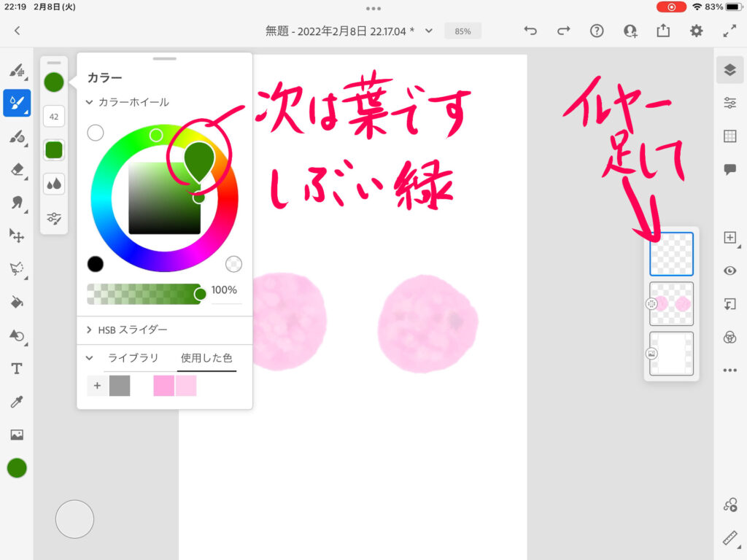
Task: Open the Place image tool
Action: click(17, 435)
